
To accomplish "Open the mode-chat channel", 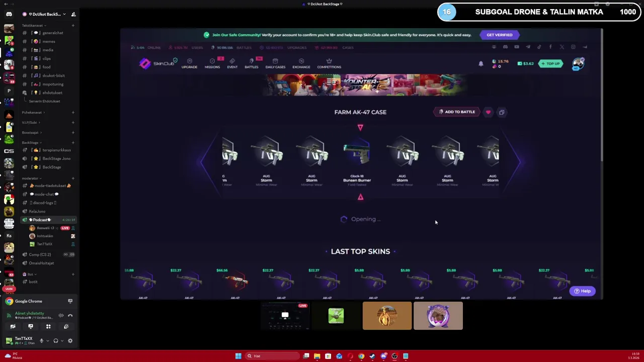I will point(48,194).
